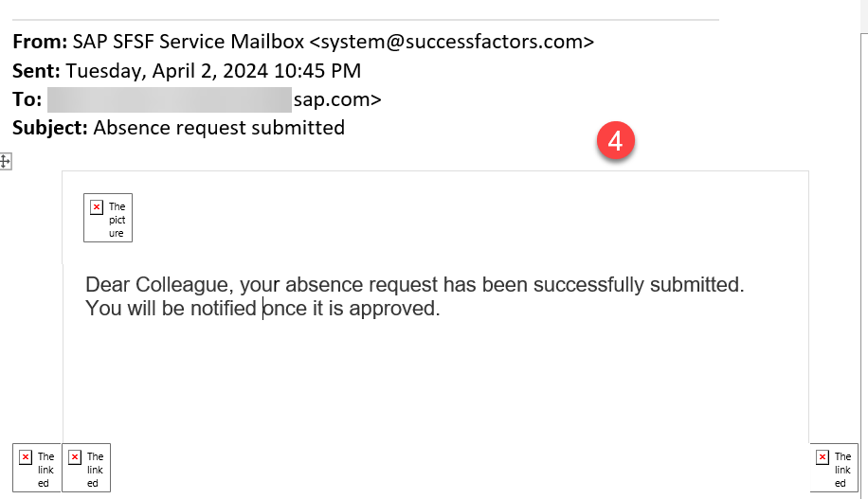Click the bold Subject: label
868x499 pixels.
[50, 128]
